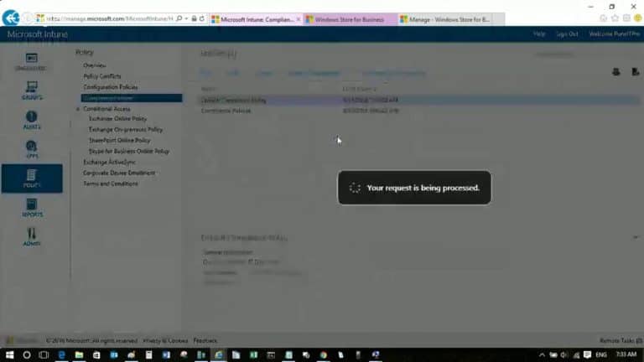Click the ENG language indicator
This screenshot has width=644, height=362.
[601, 354]
